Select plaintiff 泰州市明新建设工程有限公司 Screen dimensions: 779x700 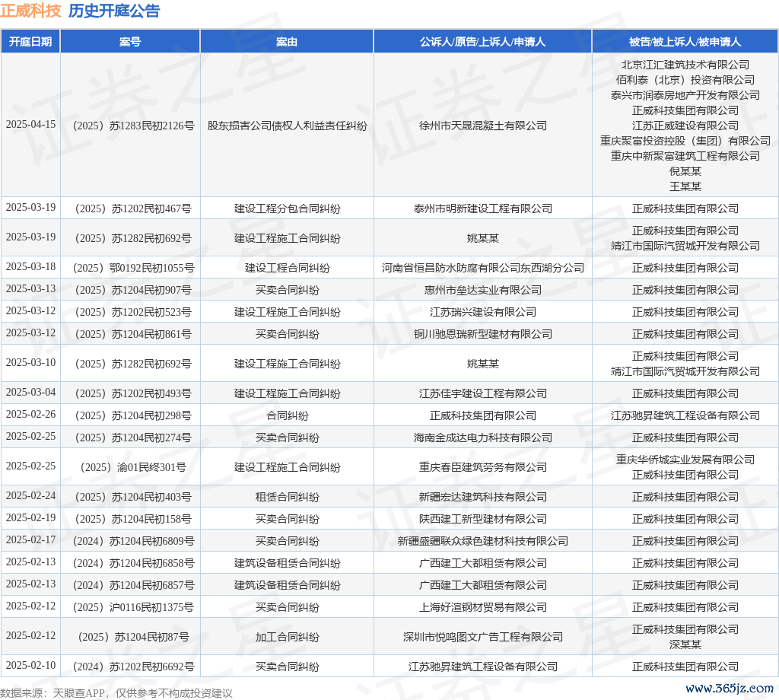click(483, 208)
